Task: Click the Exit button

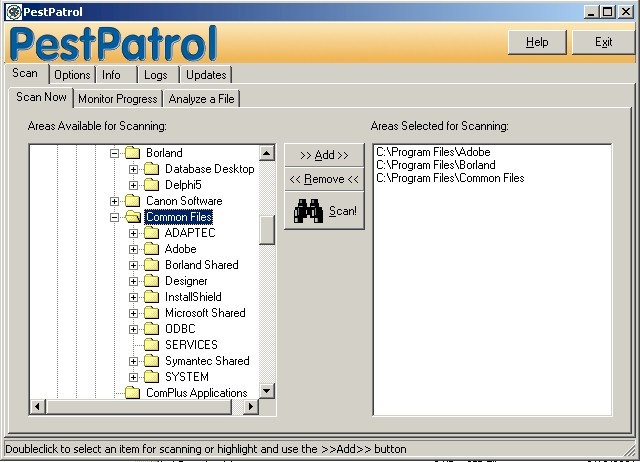Action: (x=603, y=42)
